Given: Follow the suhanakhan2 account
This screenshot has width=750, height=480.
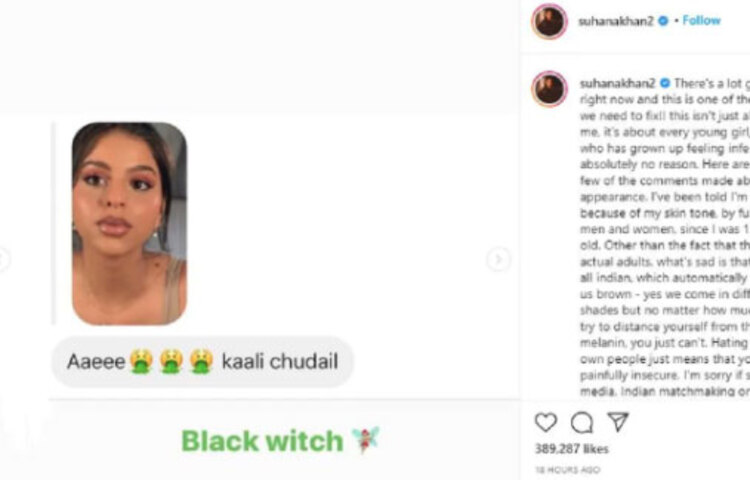Looking at the screenshot, I should 701,21.
